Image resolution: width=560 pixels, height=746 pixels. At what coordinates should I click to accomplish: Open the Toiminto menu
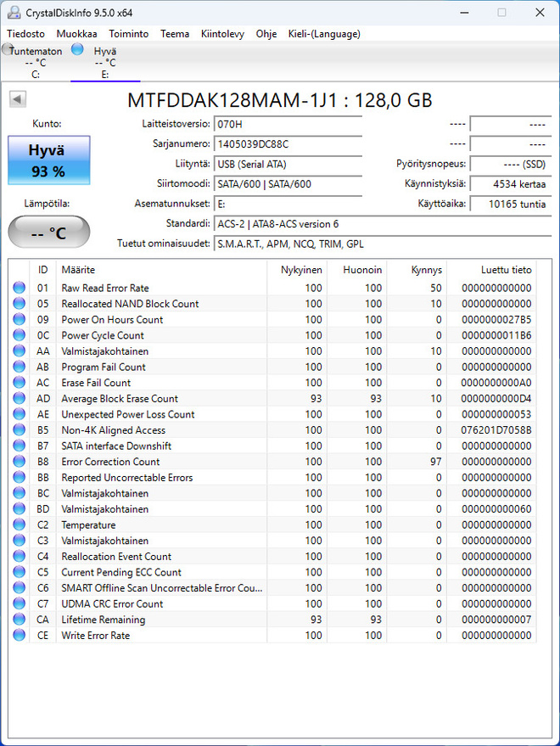[128, 34]
